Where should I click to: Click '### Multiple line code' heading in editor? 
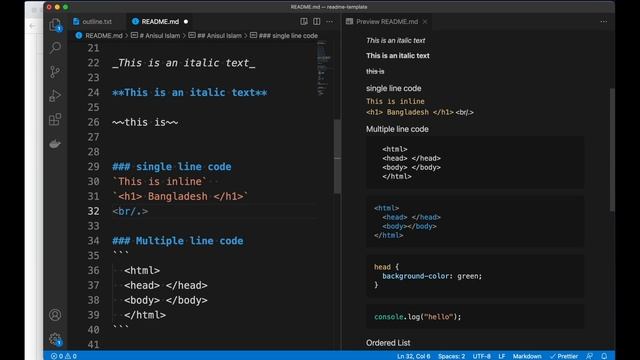178,241
